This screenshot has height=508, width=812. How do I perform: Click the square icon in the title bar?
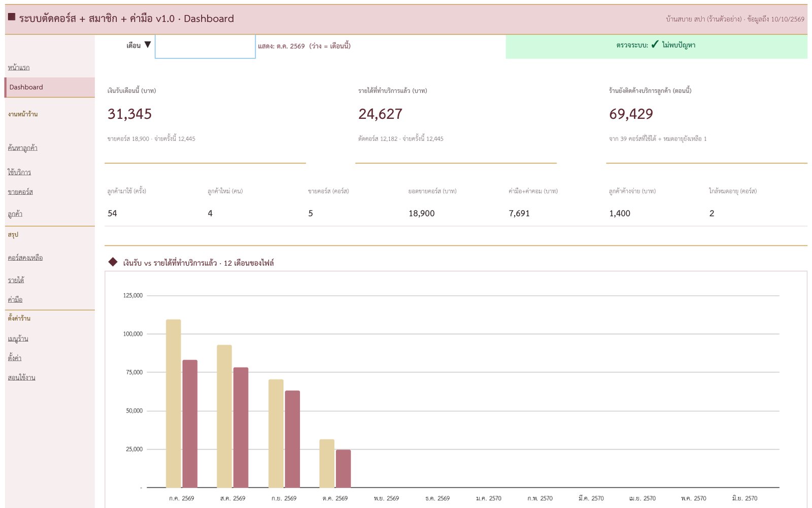tap(12, 17)
